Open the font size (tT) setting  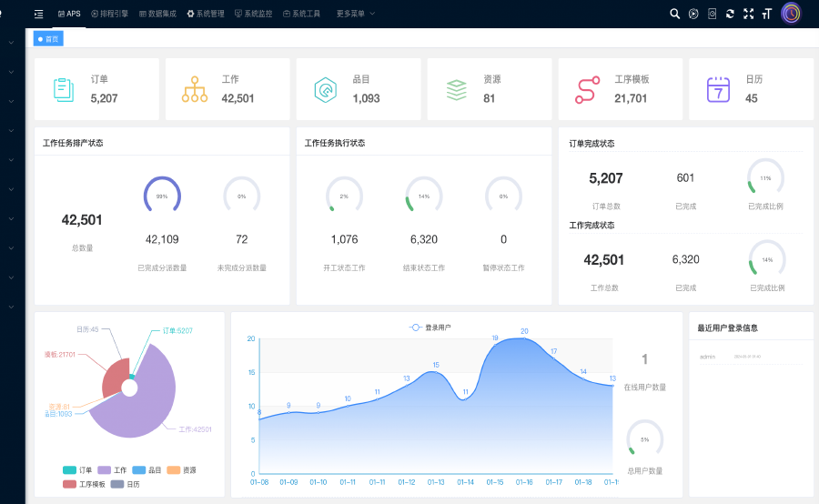tap(767, 14)
